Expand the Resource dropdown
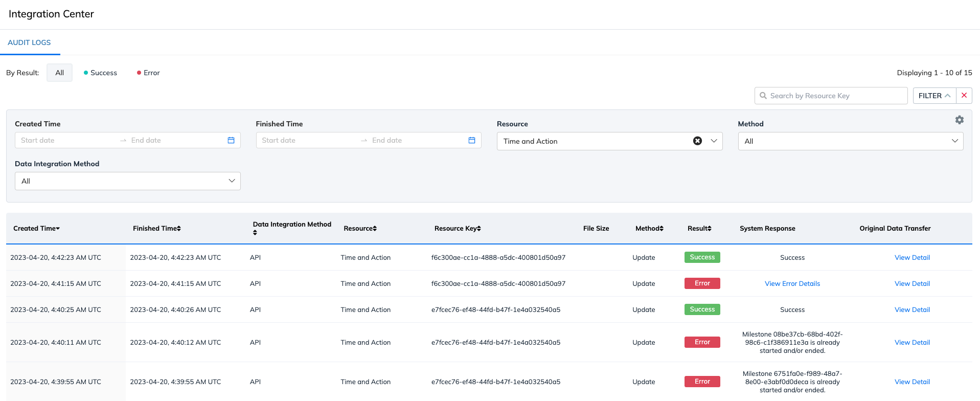 [x=714, y=141]
